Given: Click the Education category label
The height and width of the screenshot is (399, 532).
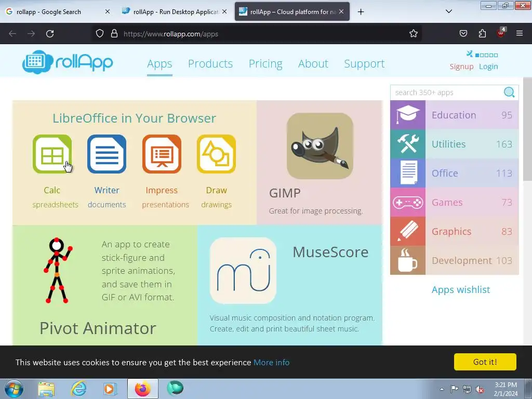Looking at the screenshot, I should [x=454, y=115].
